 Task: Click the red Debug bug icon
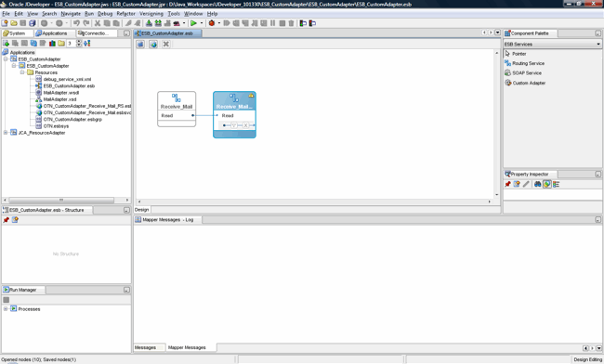point(212,23)
